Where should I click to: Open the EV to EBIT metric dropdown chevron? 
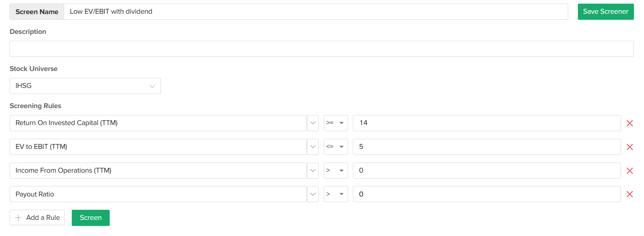(313, 147)
